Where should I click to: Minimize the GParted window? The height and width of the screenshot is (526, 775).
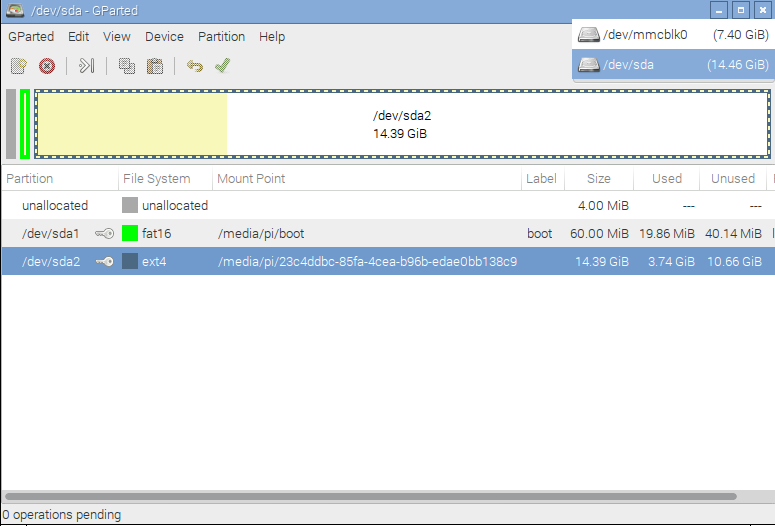pyautogui.click(x=719, y=10)
